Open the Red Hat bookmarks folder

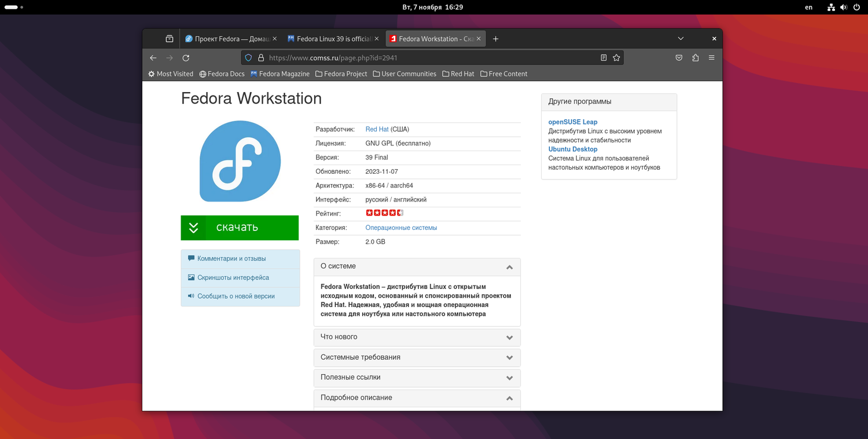[x=458, y=74]
